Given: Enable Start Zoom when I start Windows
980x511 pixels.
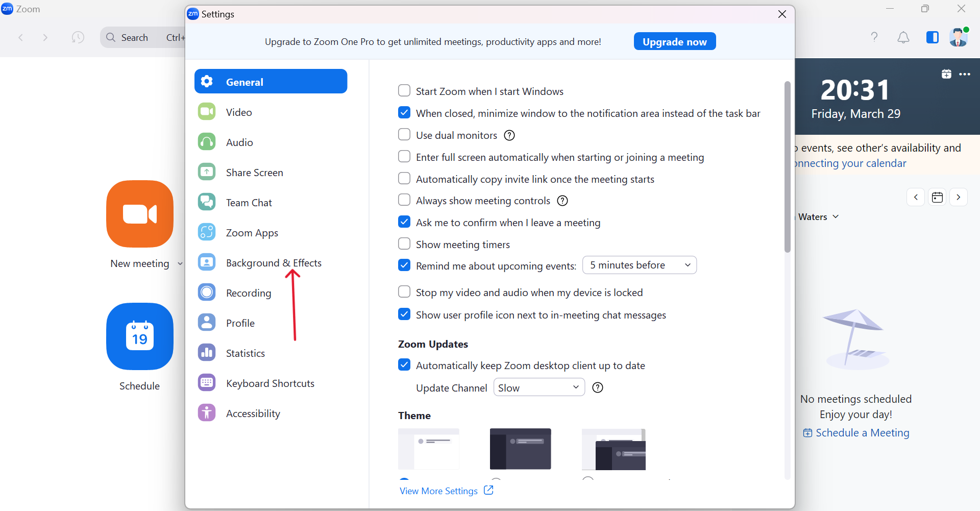Looking at the screenshot, I should click(404, 91).
